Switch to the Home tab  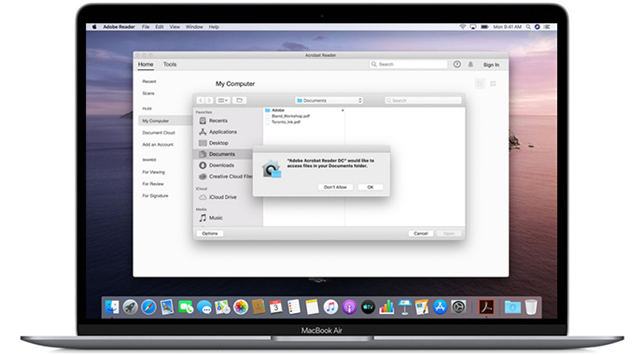146,64
